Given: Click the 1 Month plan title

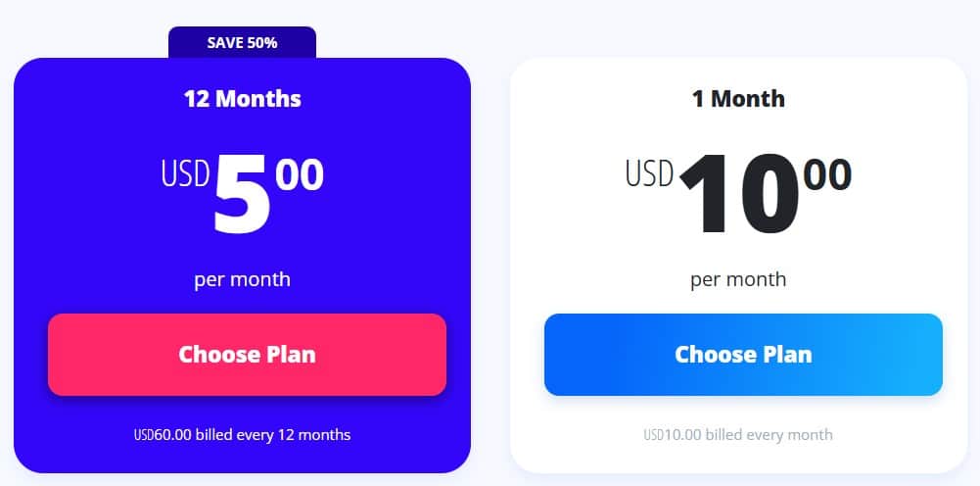Looking at the screenshot, I should point(739,99).
